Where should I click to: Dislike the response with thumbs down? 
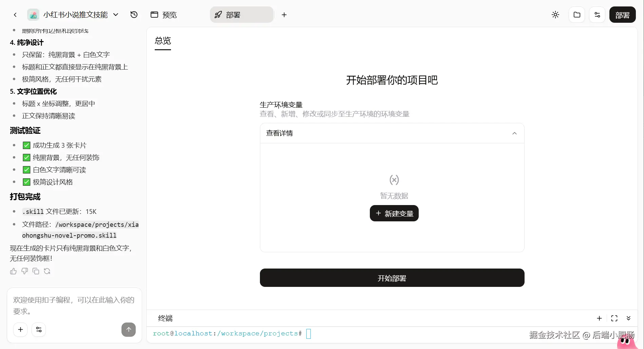click(x=24, y=271)
